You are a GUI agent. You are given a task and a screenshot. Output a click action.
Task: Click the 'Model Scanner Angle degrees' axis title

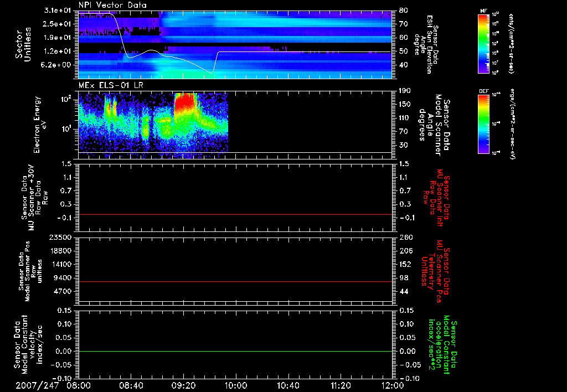[x=434, y=125]
